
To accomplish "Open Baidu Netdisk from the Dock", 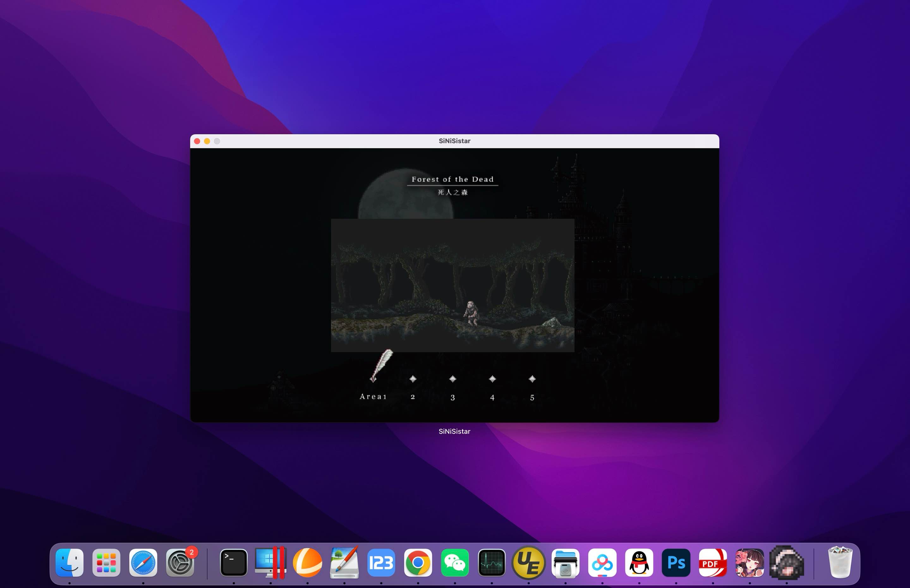I will [x=602, y=562].
